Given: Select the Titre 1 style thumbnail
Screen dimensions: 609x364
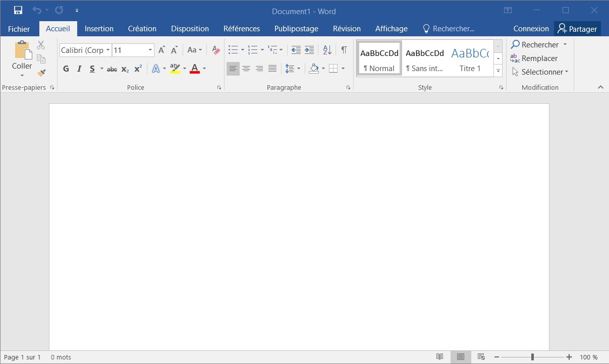Looking at the screenshot, I should (x=470, y=58).
